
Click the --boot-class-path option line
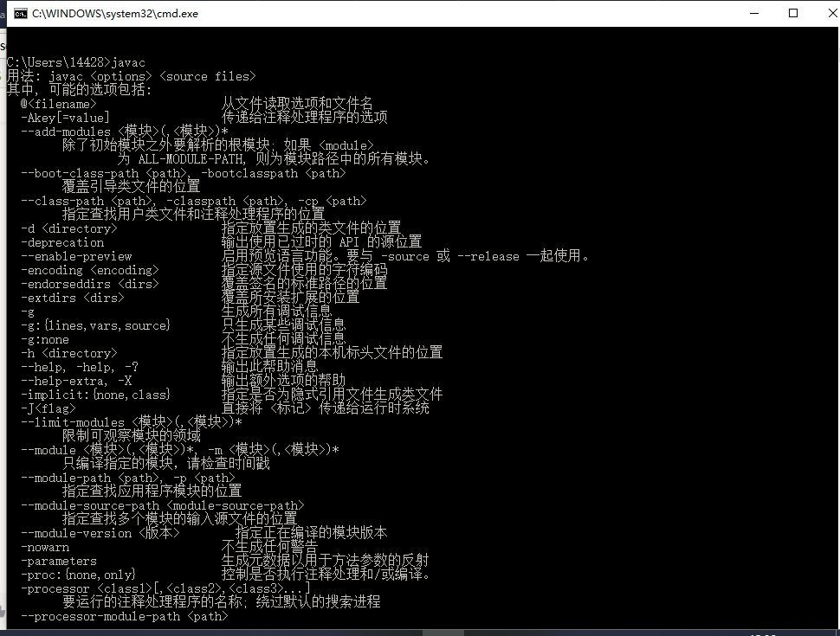(184, 173)
